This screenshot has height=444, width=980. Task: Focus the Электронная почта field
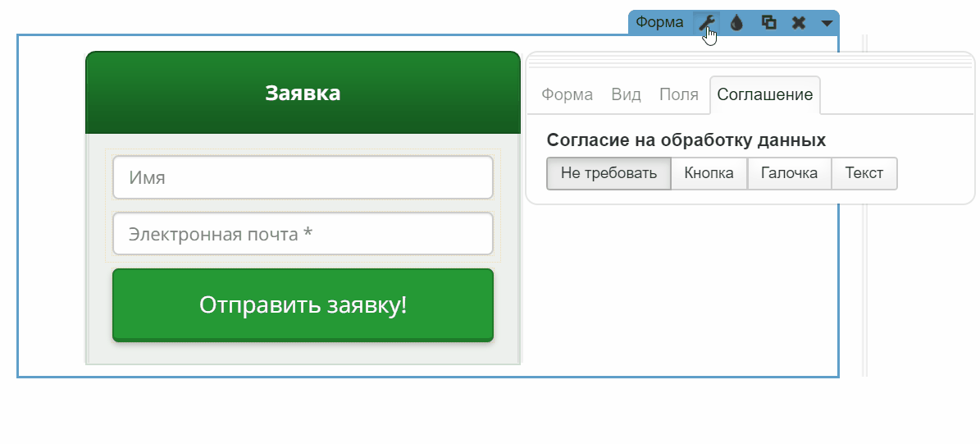303,234
